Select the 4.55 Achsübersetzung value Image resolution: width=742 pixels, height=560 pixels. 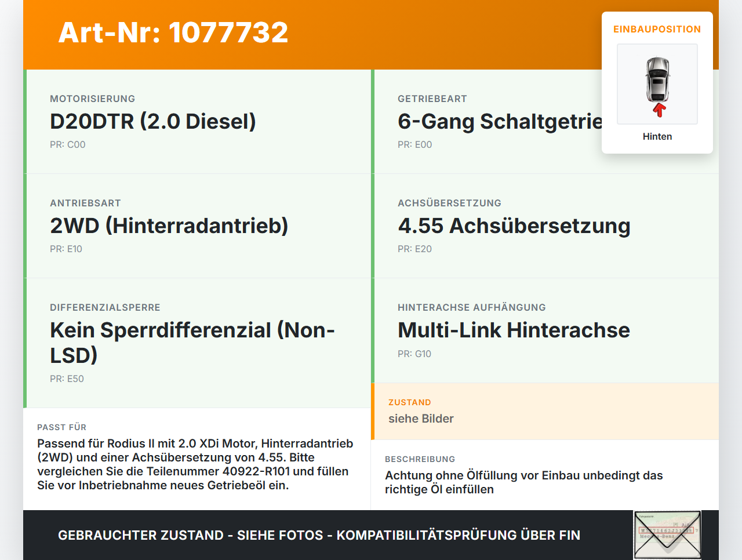click(x=514, y=226)
